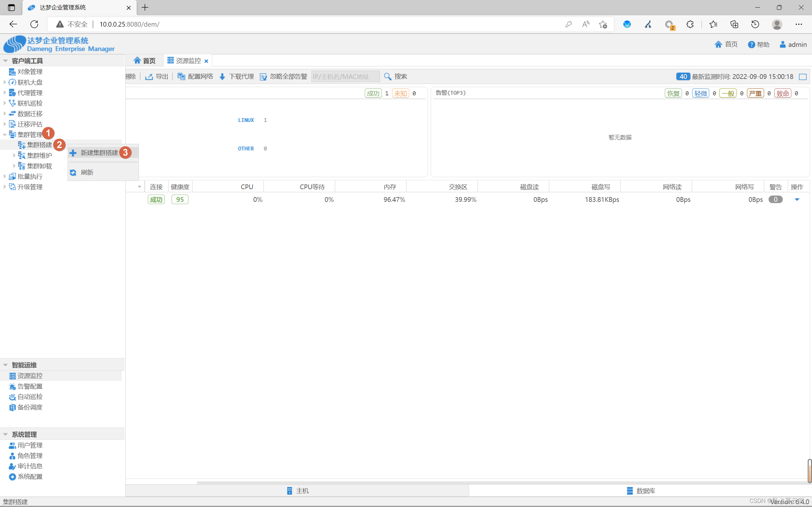The height and width of the screenshot is (507, 812).
Task: Click the Help (帮助) question icon
Action: (751, 45)
